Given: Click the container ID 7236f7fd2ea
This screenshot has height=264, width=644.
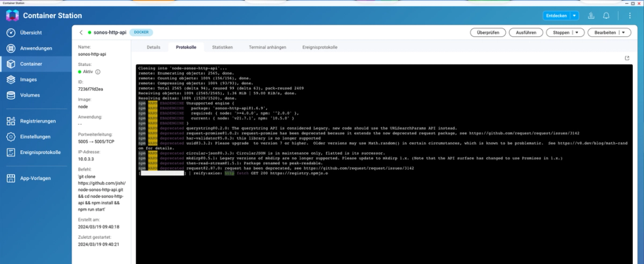Looking at the screenshot, I should point(91,89).
